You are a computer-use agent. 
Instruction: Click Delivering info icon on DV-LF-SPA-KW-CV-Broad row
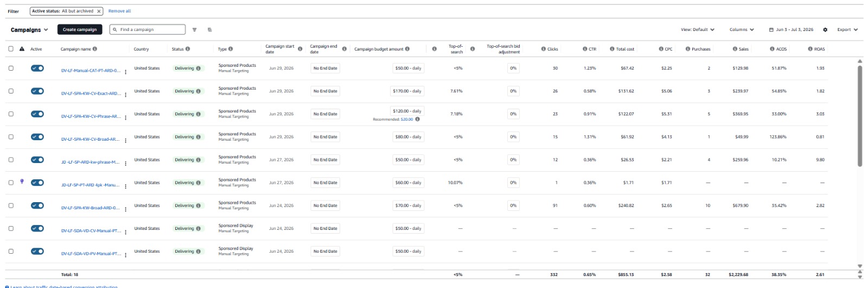(x=198, y=137)
